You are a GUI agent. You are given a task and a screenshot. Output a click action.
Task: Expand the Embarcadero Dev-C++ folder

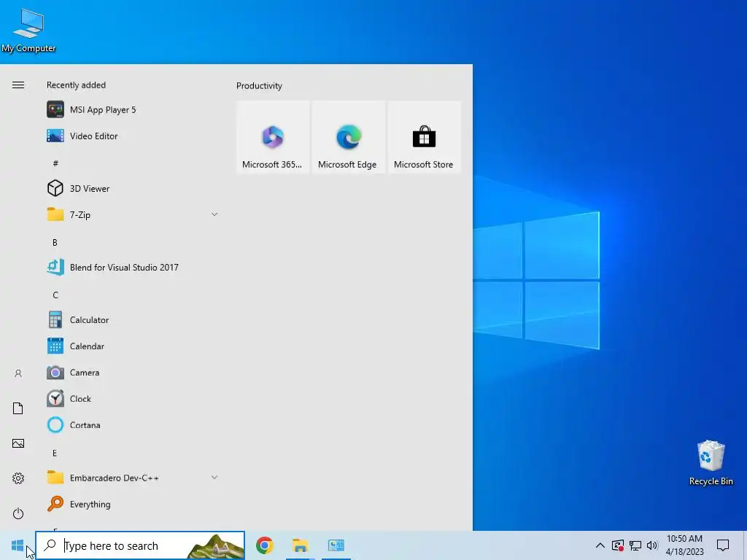click(x=133, y=478)
